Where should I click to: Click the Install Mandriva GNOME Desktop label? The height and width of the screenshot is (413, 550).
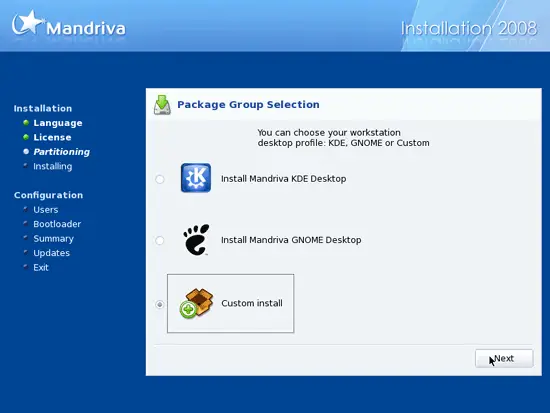tap(291, 240)
